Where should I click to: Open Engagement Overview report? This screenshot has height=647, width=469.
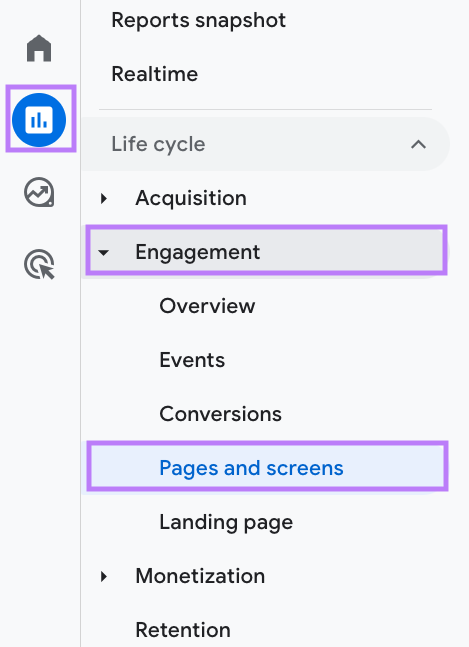(x=207, y=306)
